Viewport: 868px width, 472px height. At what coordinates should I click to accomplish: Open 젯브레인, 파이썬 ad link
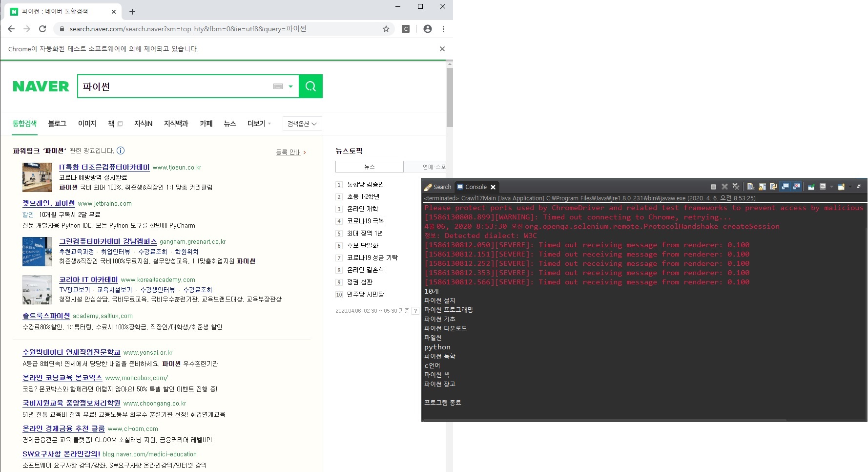tap(49, 203)
